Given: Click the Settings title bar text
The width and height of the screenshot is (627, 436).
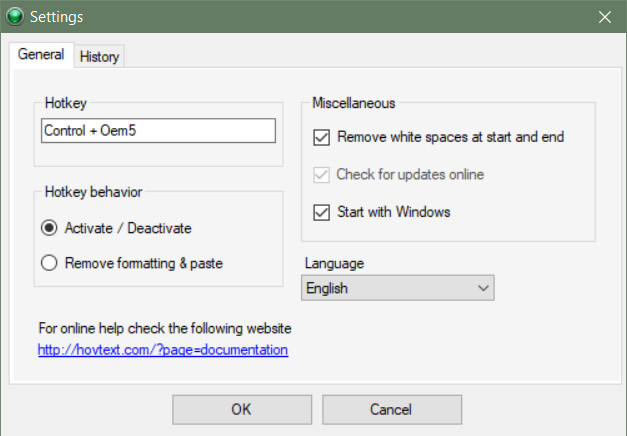Looking at the screenshot, I should (56, 17).
